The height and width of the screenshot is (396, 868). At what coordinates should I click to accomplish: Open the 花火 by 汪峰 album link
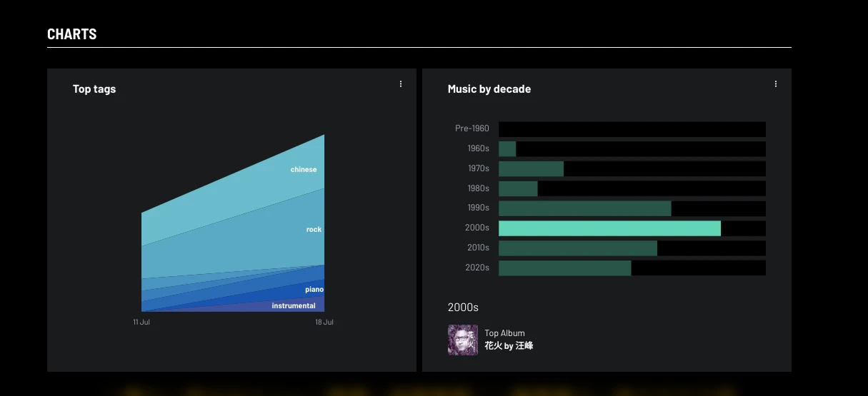tap(509, 346)
